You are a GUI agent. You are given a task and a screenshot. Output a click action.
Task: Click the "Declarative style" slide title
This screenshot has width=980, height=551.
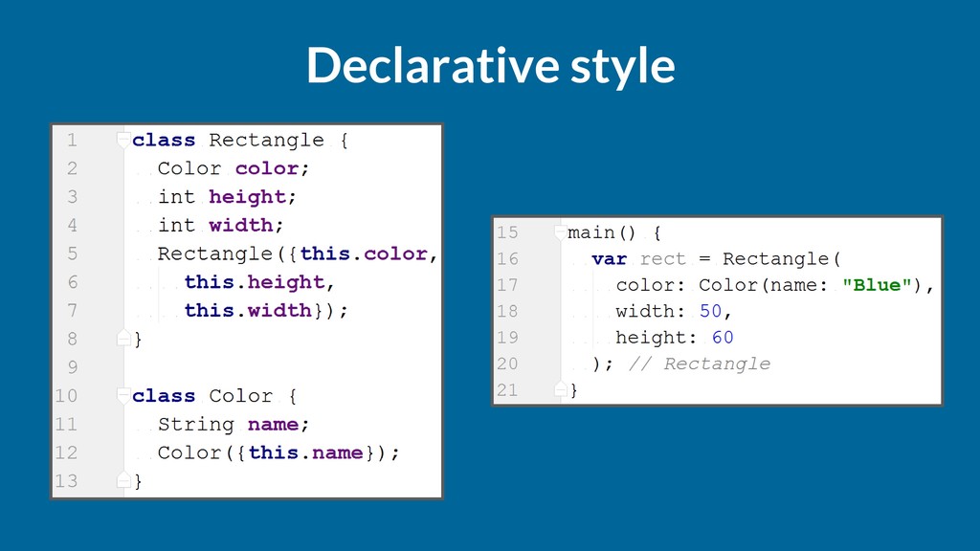(491, 66)
